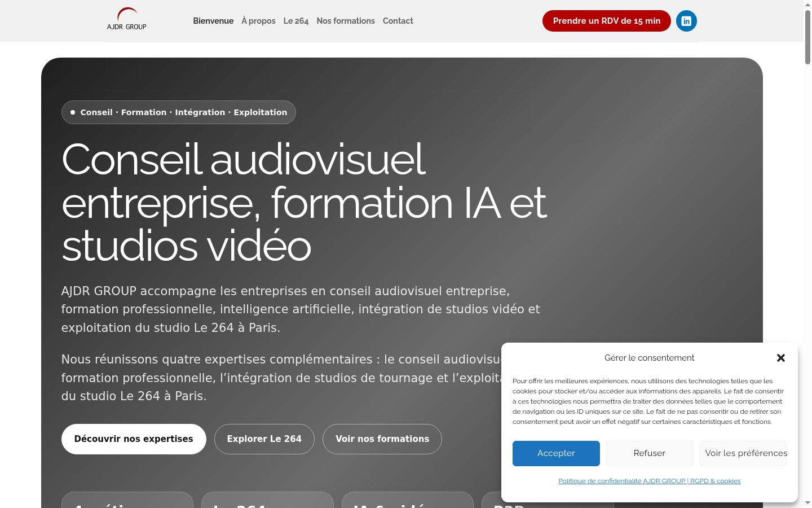Viewport: 812px width, 508px height.
Task: Click Voir nos formations button
Action: (x=382, y=439)
